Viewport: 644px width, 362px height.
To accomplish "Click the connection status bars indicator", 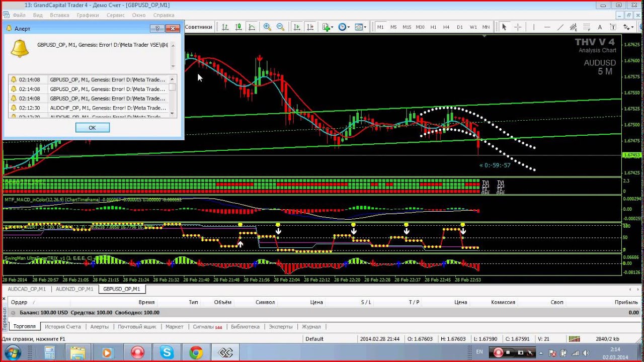I will 574,339.
